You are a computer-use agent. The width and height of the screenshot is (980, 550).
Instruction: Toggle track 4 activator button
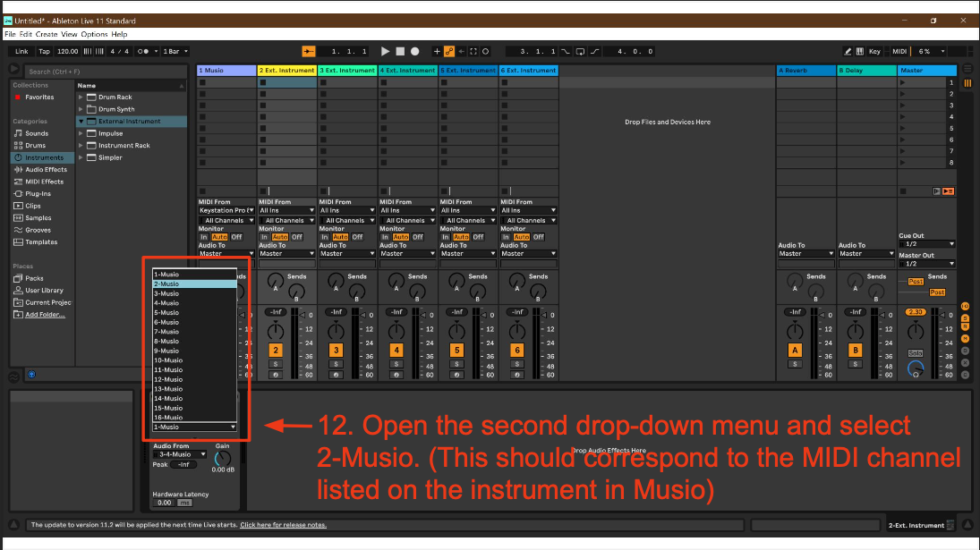[396, 351]
